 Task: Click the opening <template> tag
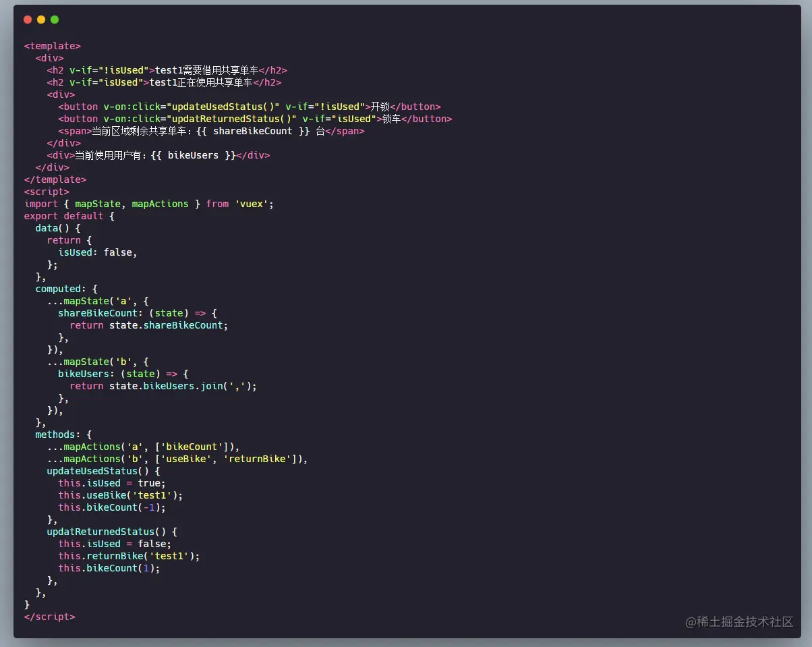pos(53,46)
